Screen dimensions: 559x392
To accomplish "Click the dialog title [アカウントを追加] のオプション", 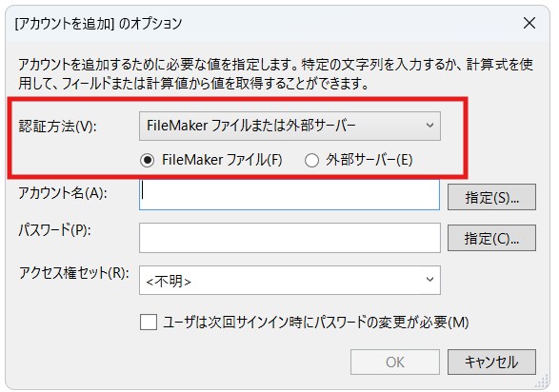I will click(98, 24).
